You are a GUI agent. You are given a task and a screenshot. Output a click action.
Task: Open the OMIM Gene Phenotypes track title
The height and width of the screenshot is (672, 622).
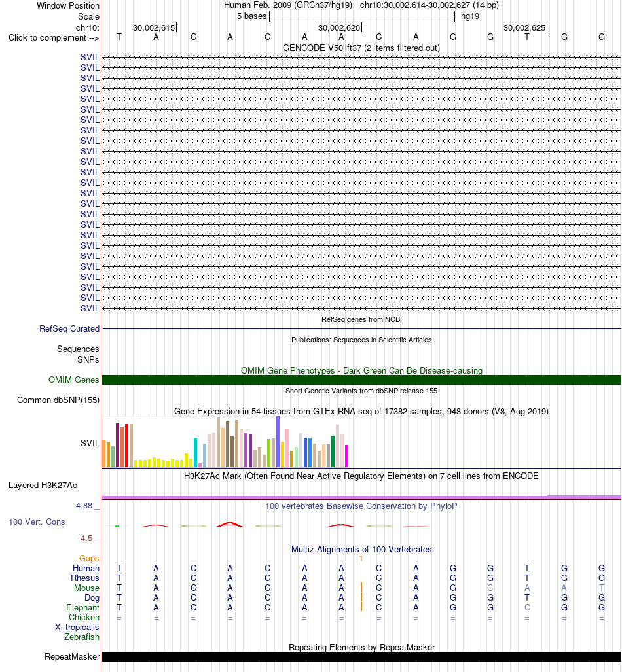(x=361, y=370)
